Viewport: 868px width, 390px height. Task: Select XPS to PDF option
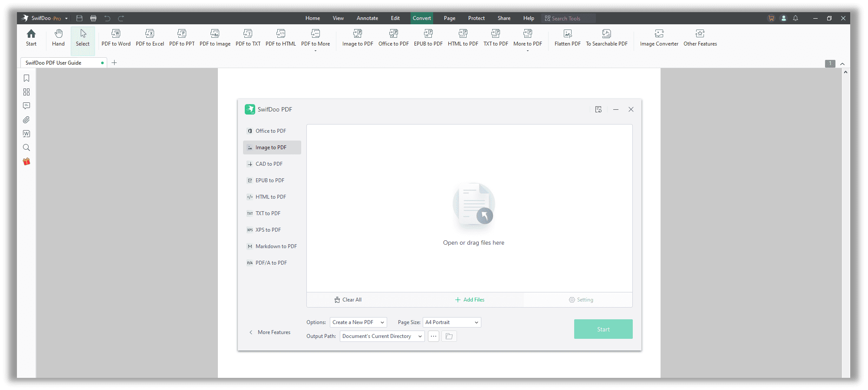click(272, 230)
